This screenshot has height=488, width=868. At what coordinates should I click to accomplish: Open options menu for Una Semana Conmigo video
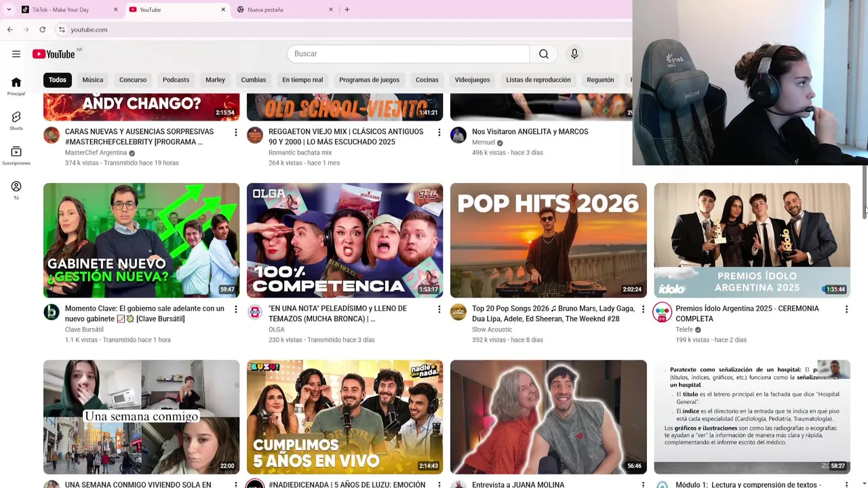236,485
